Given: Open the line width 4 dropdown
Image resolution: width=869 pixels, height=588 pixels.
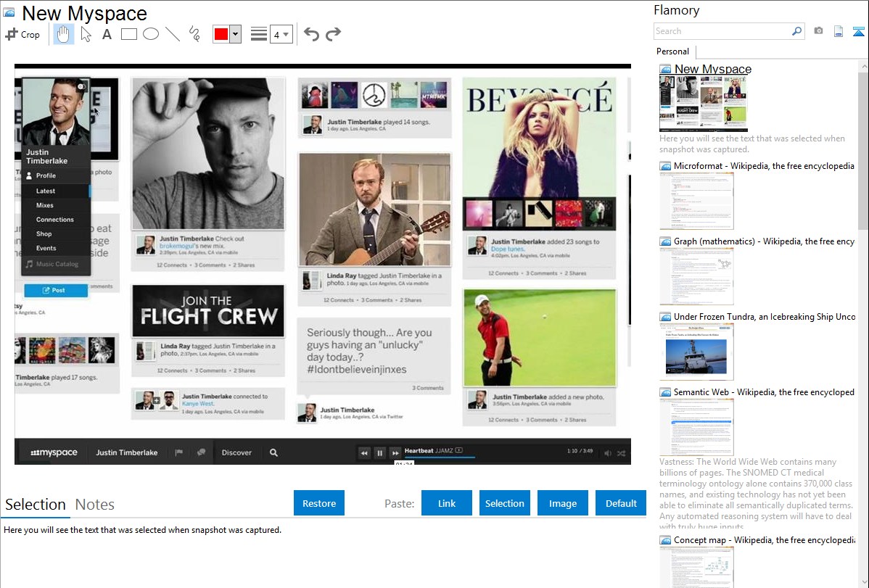Looking at the screenshot, I should click(281, 34).
